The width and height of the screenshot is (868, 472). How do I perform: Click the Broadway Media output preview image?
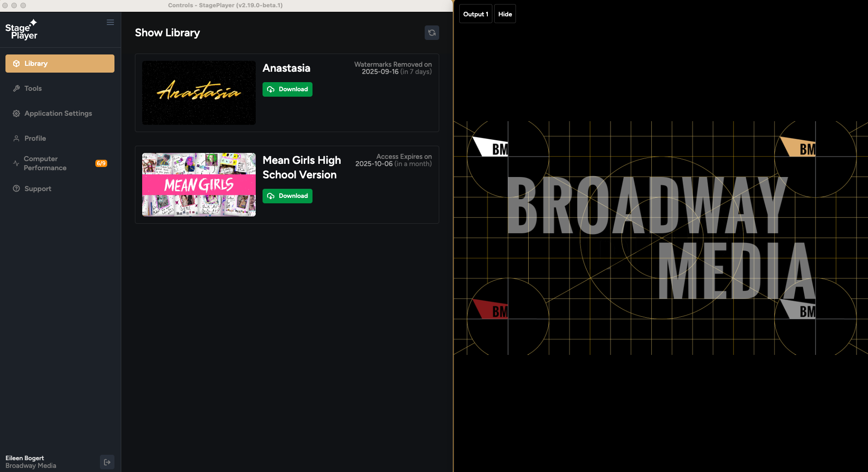pos(661,238)
